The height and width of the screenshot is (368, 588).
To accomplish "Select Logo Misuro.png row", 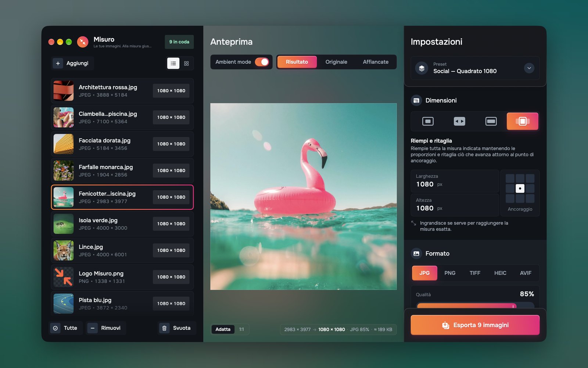I will [122, 277].
